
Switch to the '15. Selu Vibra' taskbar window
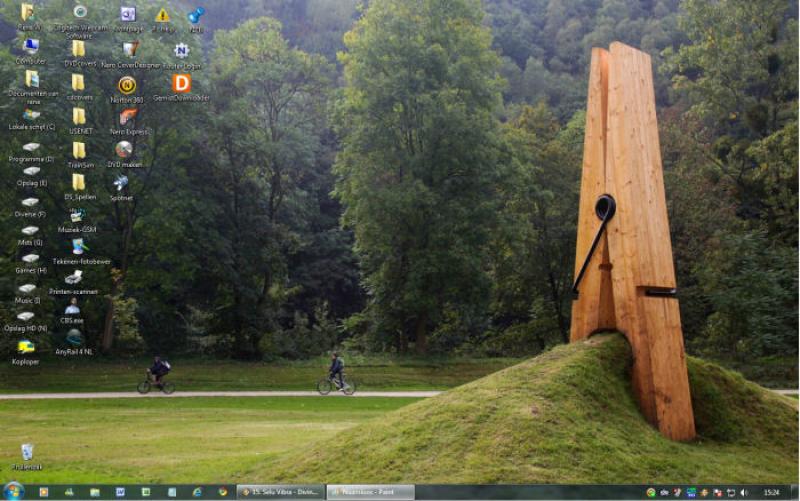(x=281, y=492)
